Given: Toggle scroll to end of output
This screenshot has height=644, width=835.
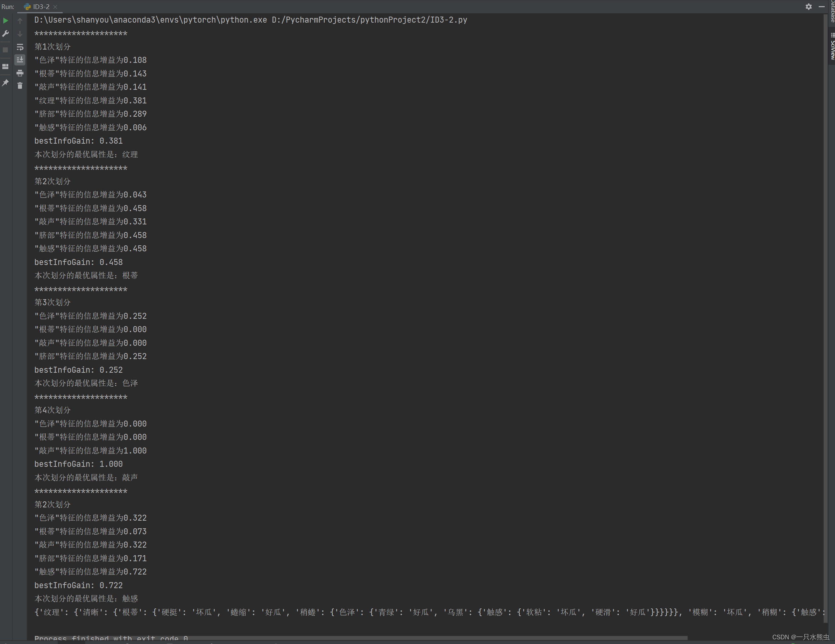Looking at the screenshot, I should pyautogui.click(x=20, y=60).
